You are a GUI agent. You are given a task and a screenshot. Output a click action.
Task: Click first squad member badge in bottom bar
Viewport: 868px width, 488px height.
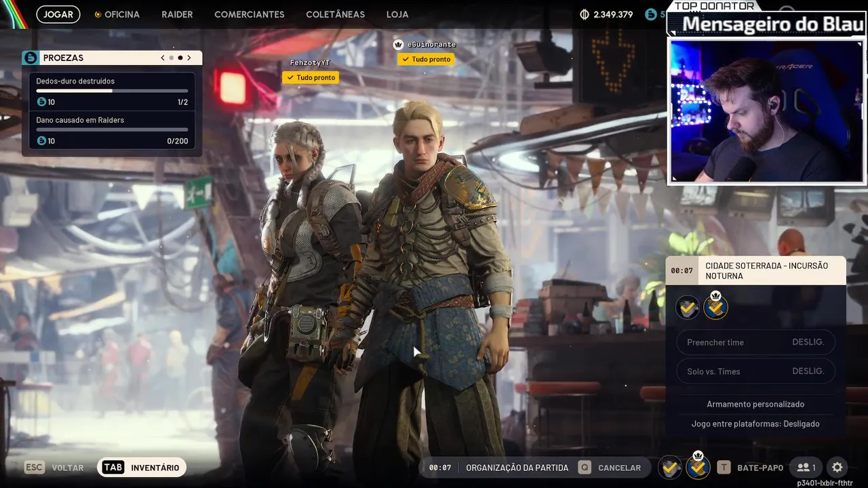coord(670,467)
